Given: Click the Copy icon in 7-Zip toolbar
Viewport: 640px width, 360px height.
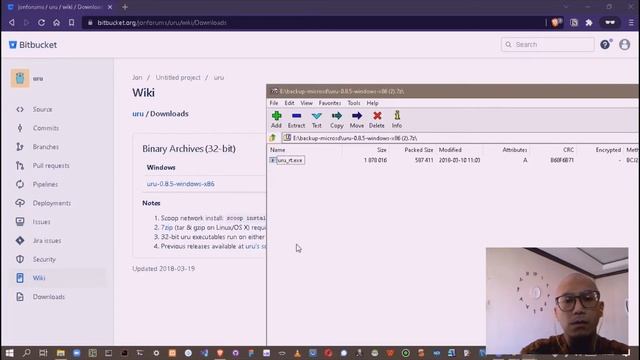Looking at the screenshot, I should pos(337,120).
